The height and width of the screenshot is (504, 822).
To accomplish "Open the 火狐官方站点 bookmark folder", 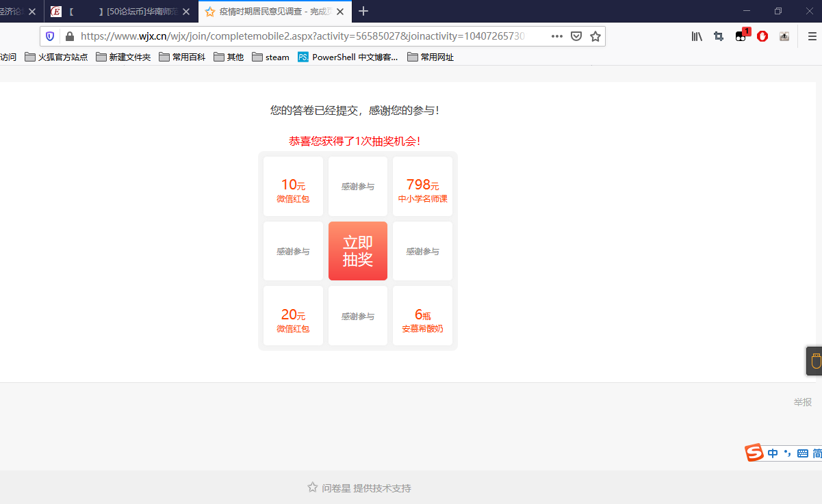I will [56, 57].
